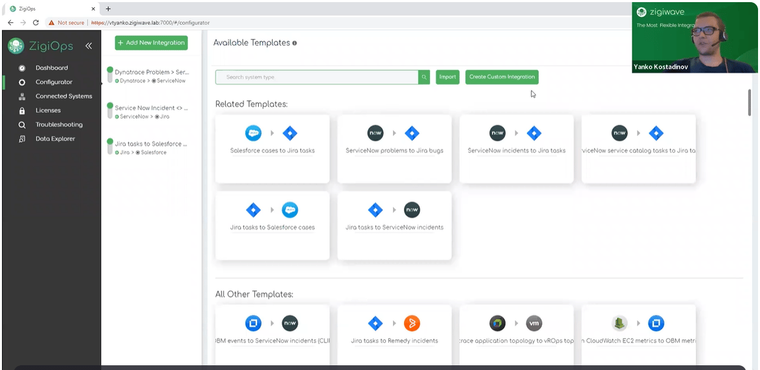Click the Licenses padlock icon
Viewport: 760px width, 370px height.
(22, 111)
